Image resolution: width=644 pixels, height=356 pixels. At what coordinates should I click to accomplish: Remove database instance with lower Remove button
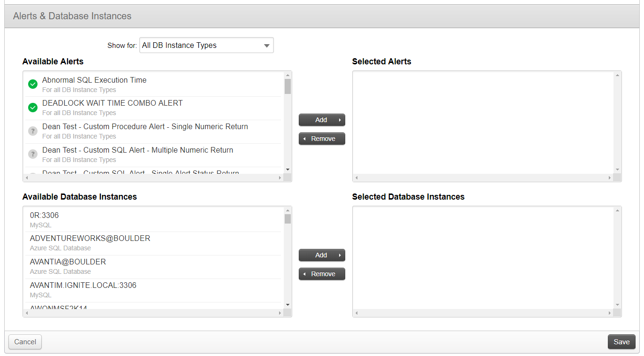(x=322, y=274)
